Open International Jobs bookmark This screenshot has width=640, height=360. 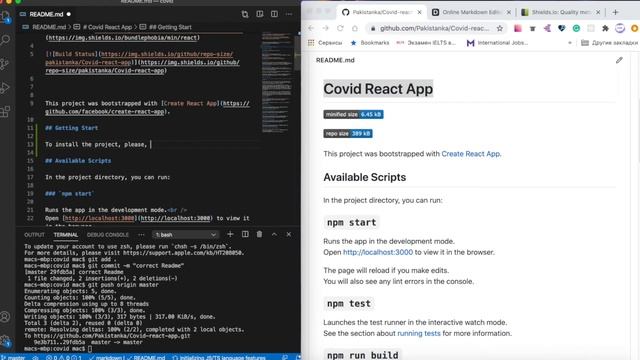(x=497, y=42)
